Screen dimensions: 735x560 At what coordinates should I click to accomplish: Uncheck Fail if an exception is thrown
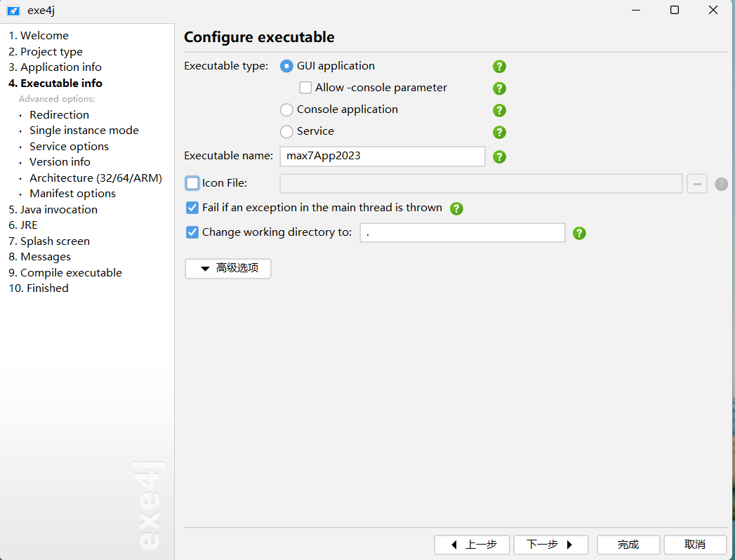tap(192, 208)
